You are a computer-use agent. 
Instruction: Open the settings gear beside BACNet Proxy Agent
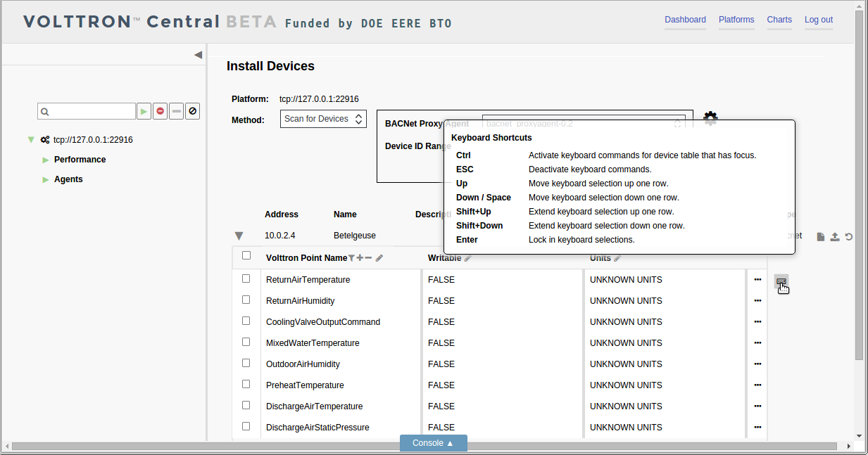click(x=710, y=118)
